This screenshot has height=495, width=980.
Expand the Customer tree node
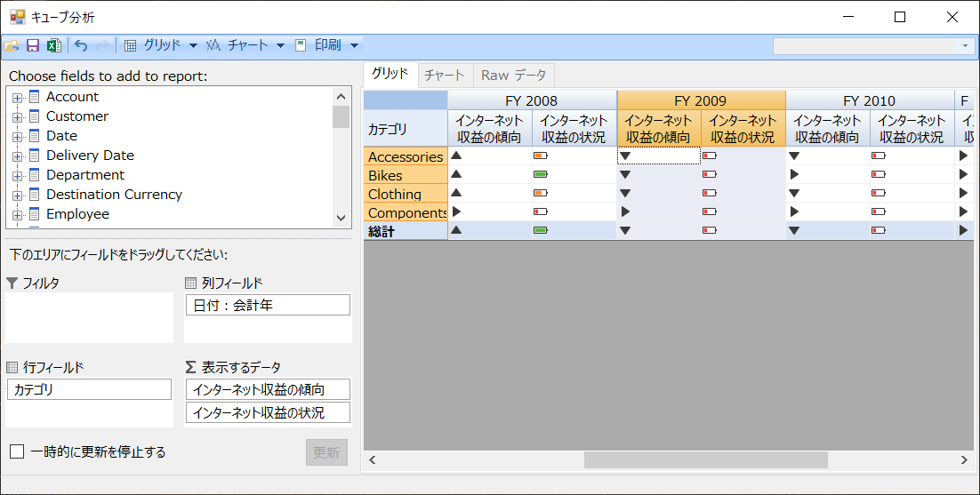pos(17,117)
